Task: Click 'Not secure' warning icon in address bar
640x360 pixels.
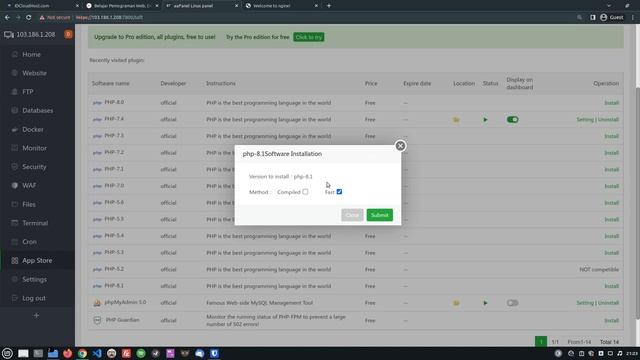Action: (42, 18)
